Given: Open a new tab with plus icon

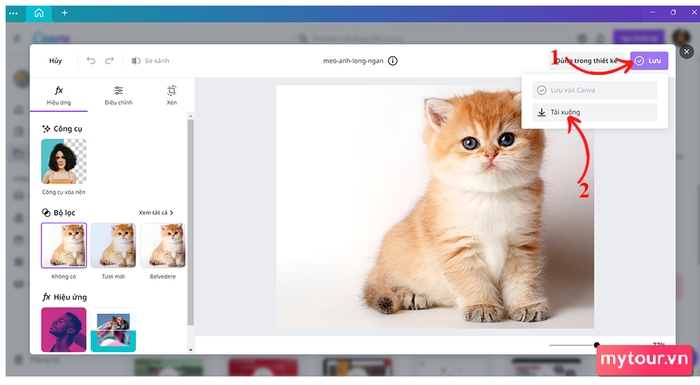Looking at the screenshot, I should [x=64, y=13].
